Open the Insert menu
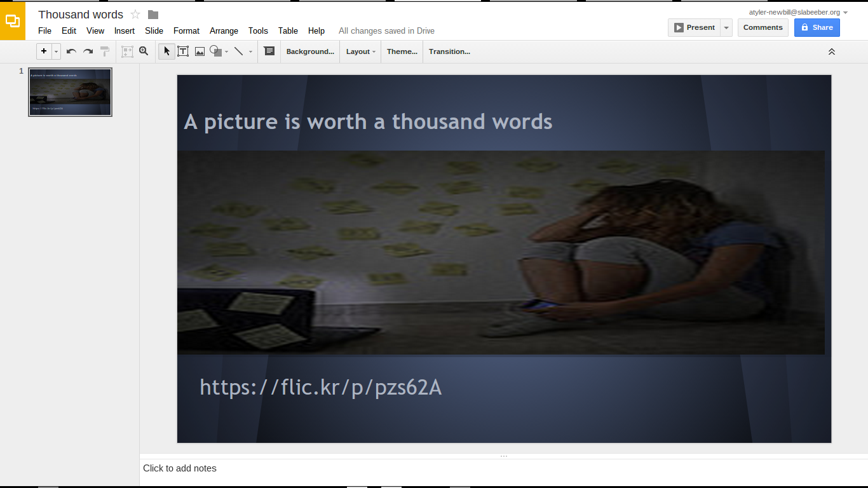The width and height of the screenshot is (868, 488). coord(125,30)
